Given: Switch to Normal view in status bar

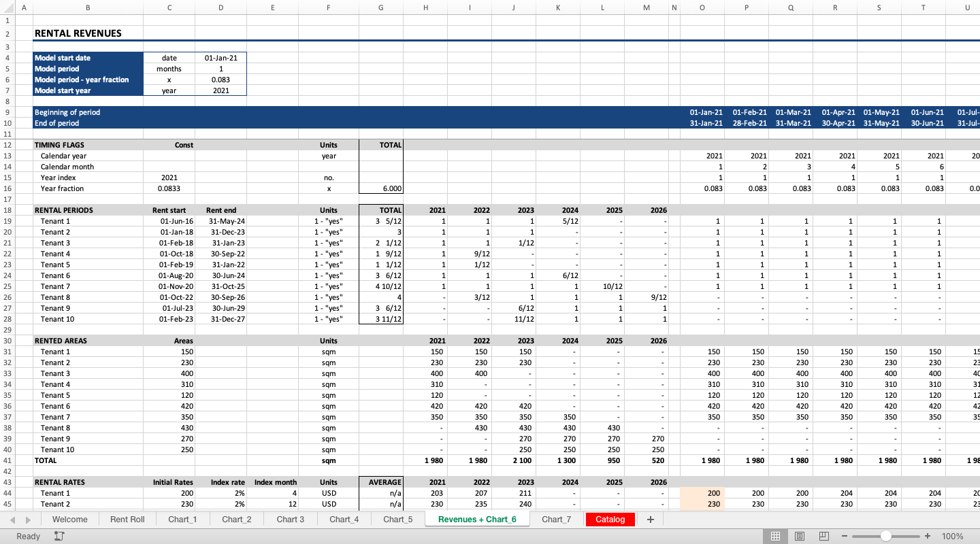Looking at the screenshot, I should tap(775, 536).
